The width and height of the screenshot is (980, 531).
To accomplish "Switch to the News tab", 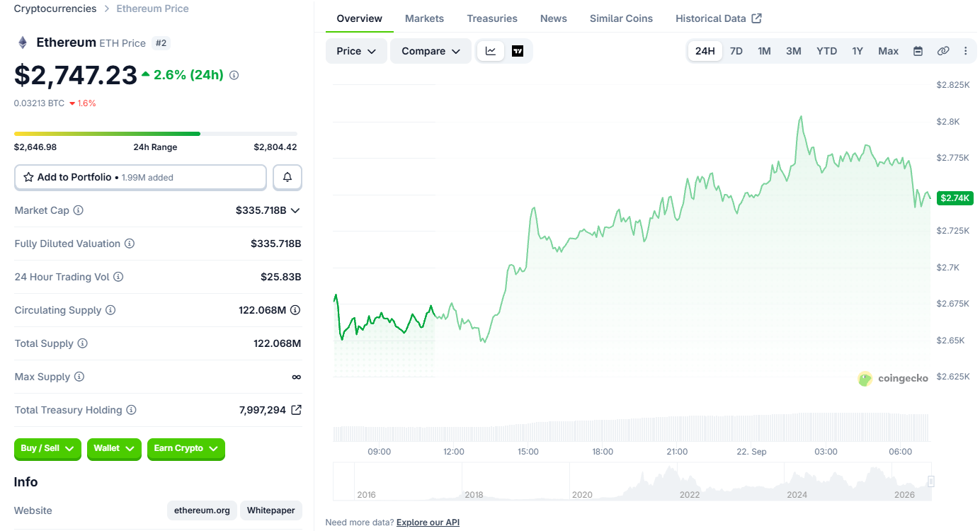I will (x=554, y=18).
